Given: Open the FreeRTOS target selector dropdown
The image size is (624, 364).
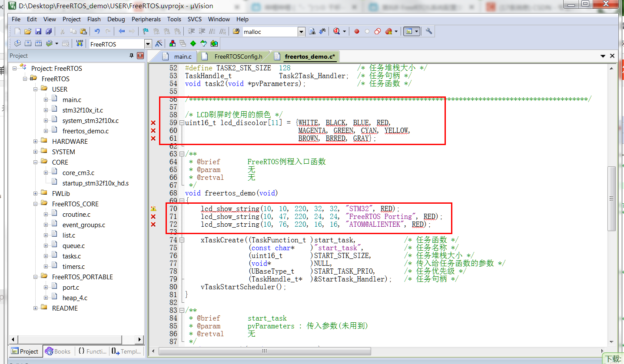Looking at the screenshot, I should 148,44.
